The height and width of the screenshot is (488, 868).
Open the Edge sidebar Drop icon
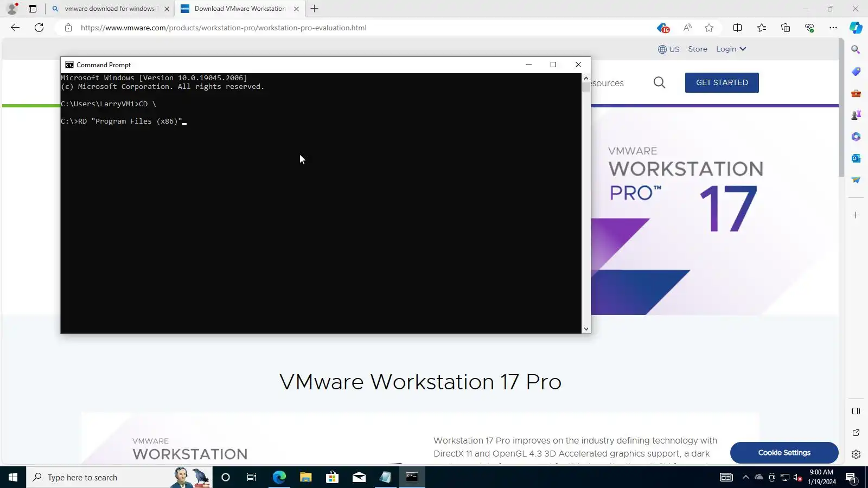tap(856, 180)
